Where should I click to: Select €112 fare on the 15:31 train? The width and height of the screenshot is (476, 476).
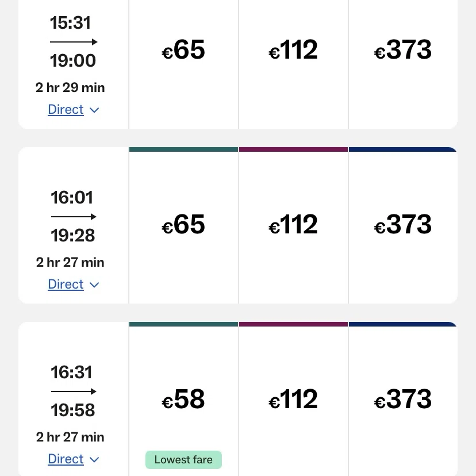[x=293, y=50]
